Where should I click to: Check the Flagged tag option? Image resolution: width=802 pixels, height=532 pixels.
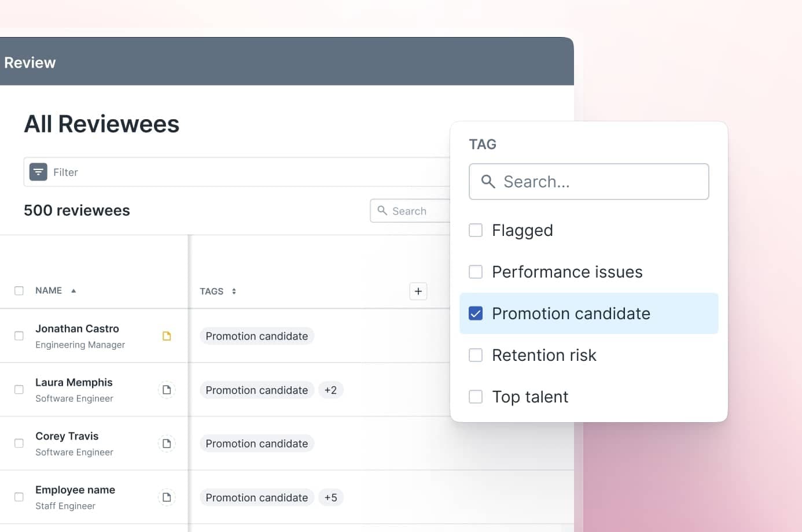tap(476, 230)
